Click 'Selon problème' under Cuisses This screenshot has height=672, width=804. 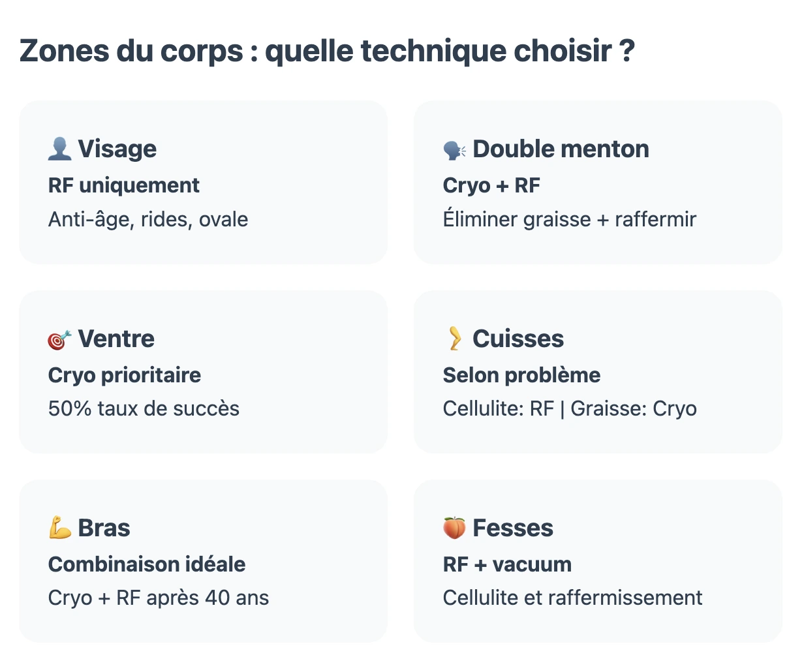click(x=521, y=376)
